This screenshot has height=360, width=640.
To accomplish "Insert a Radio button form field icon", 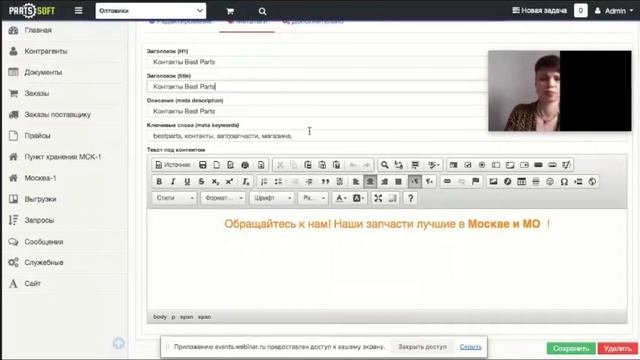I will [482, 165].
